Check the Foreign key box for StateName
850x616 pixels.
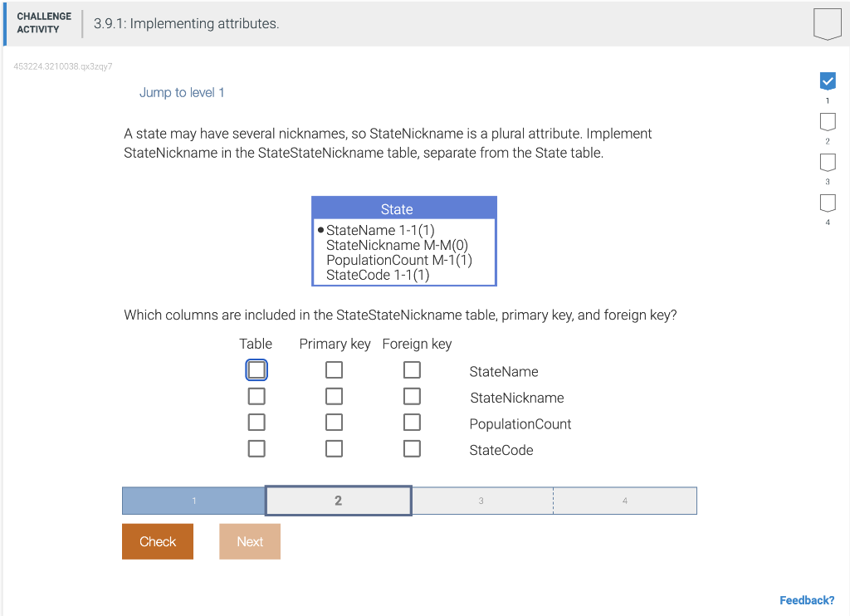[412, 369]
